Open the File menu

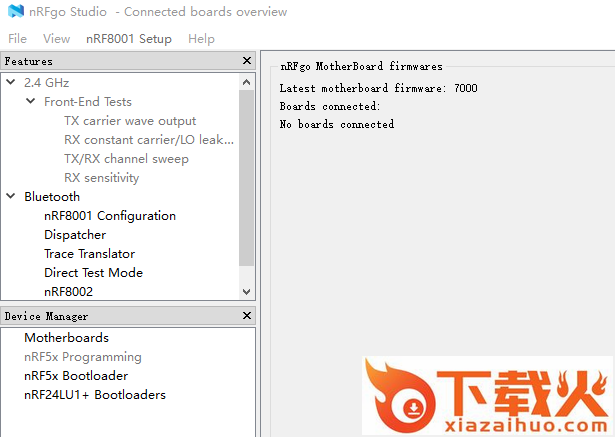click(17, 38)
